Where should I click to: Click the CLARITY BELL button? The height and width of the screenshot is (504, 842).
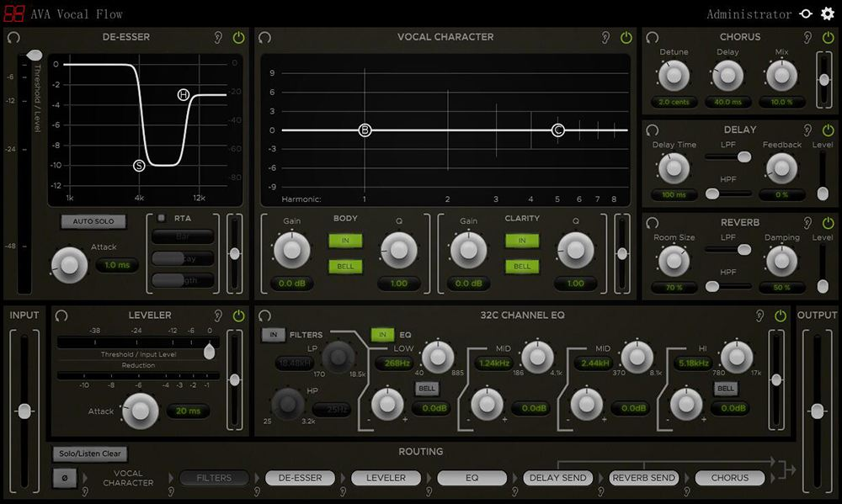522,266
